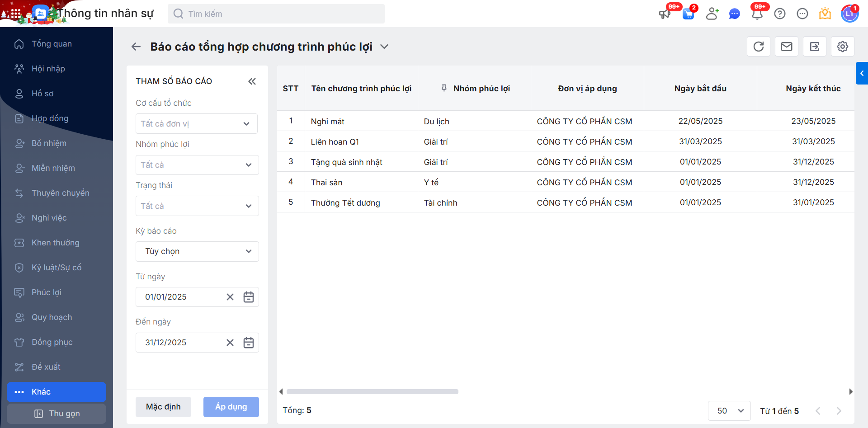
Task: Open the help question mark icon
Action: [x=780, y=14]
